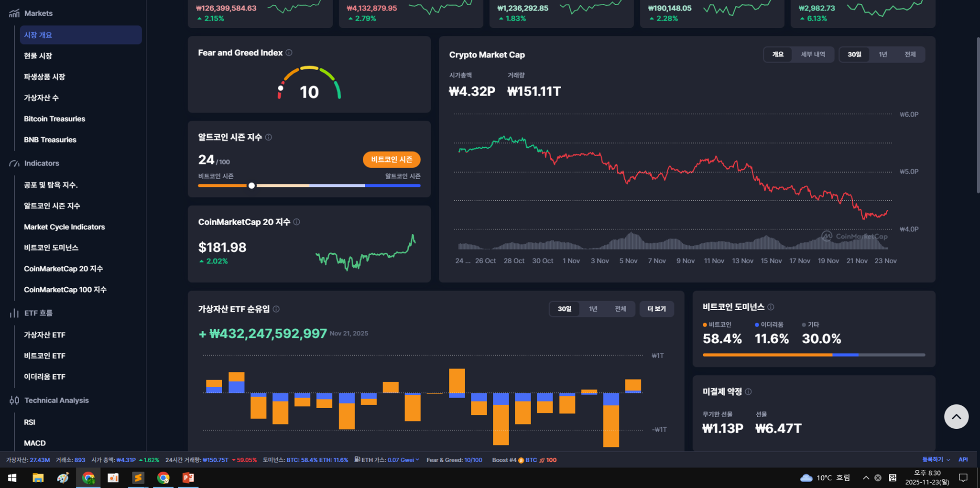The height and width of the screenshot is (488, 980).
Task: Click the 가상자산 27.43M count link
Action: [x=40, y=460]
